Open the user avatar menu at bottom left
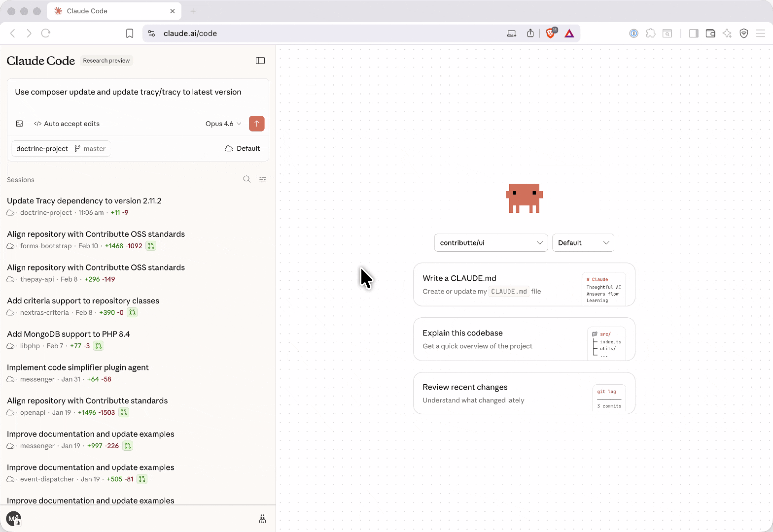The height and width of the screenshot is (532, 773). tap(13, 519)
